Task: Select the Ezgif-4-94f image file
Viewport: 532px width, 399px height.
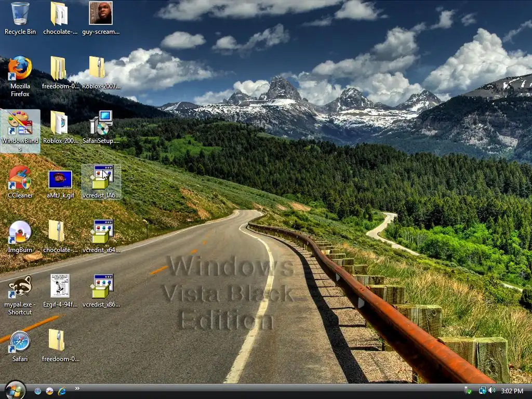Action: (x=60, y=291)
